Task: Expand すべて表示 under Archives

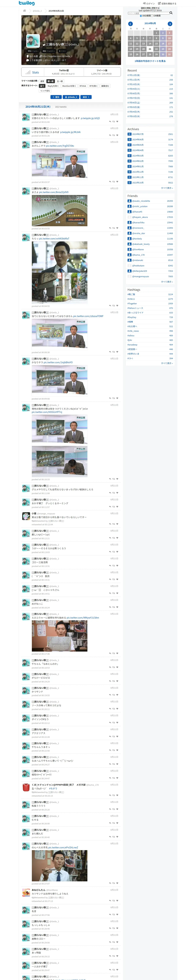Action: [x=167, y=188]
